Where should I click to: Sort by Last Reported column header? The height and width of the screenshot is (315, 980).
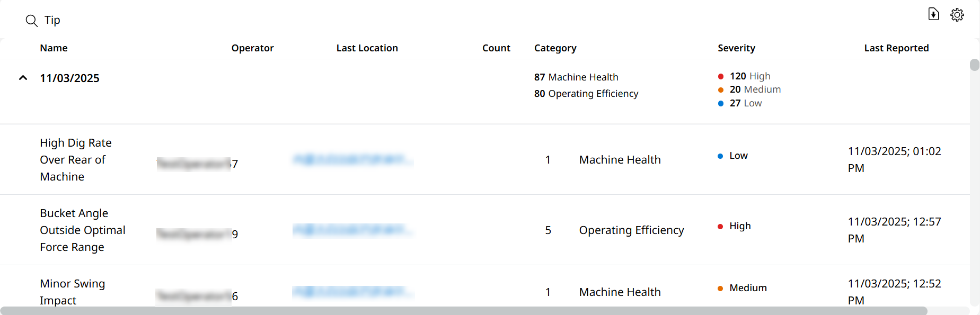(896, 48)
